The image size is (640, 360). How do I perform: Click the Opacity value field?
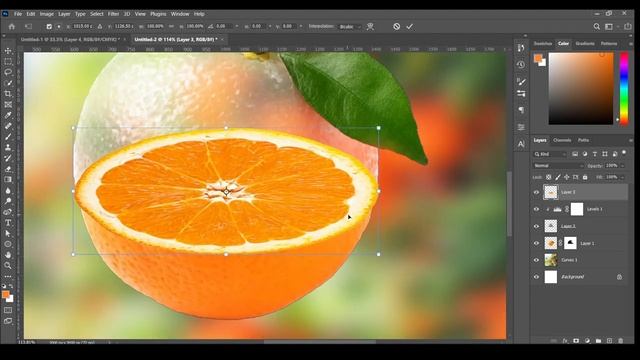612,166
